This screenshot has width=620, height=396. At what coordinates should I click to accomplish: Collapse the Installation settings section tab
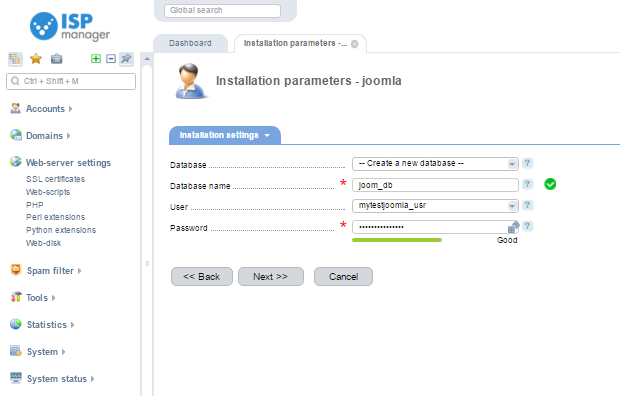[225, 135]
